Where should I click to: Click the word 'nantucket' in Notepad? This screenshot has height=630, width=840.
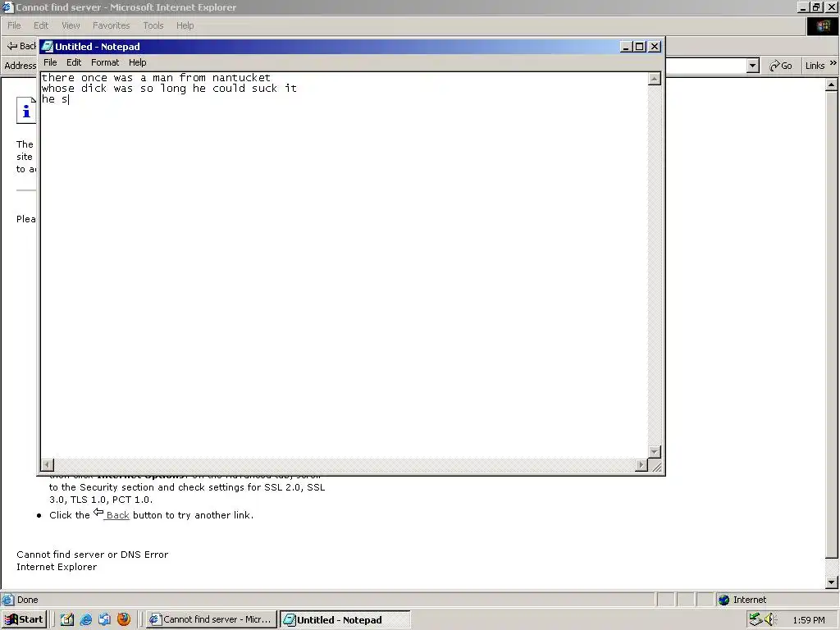tap(241, 78)
